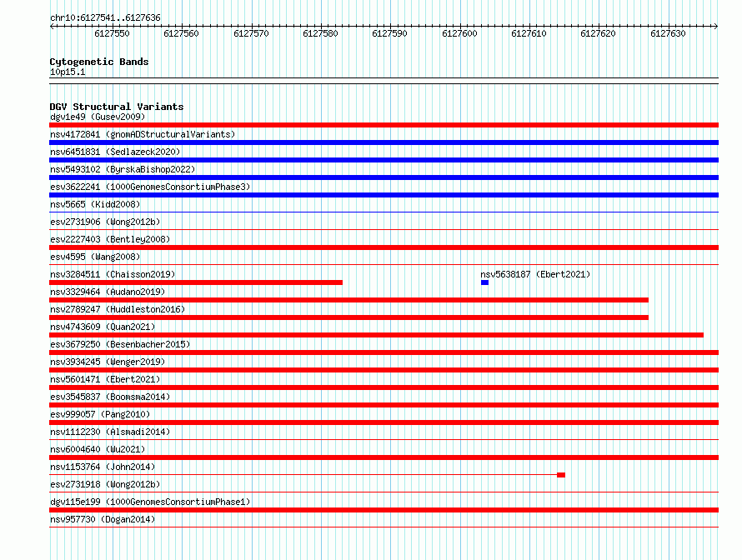The height and width of the screenshot is (560, 742).
Task: Click the DGV Structural Variants track title
Action: pyautogui.click(x=117, y=107)
